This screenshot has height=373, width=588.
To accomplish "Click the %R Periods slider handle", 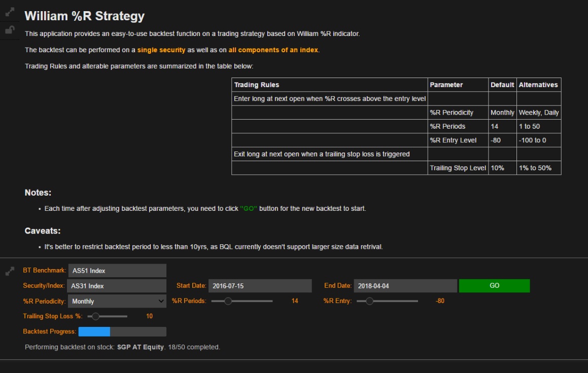I will (228, 301).
